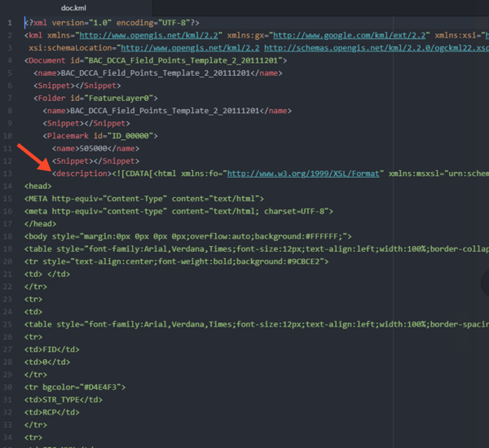
Task: Click tr bgcolor="#D4E4F3" line
Action: [x=75, y=387]
